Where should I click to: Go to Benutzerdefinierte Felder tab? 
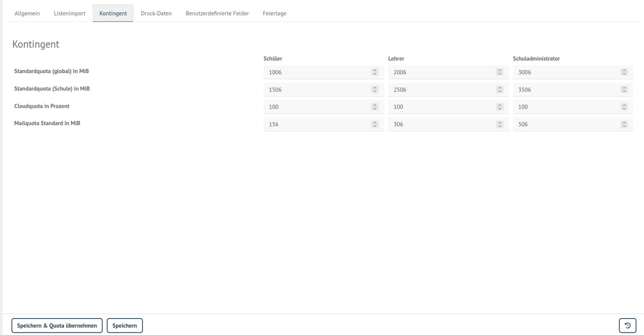pos(217,13)
